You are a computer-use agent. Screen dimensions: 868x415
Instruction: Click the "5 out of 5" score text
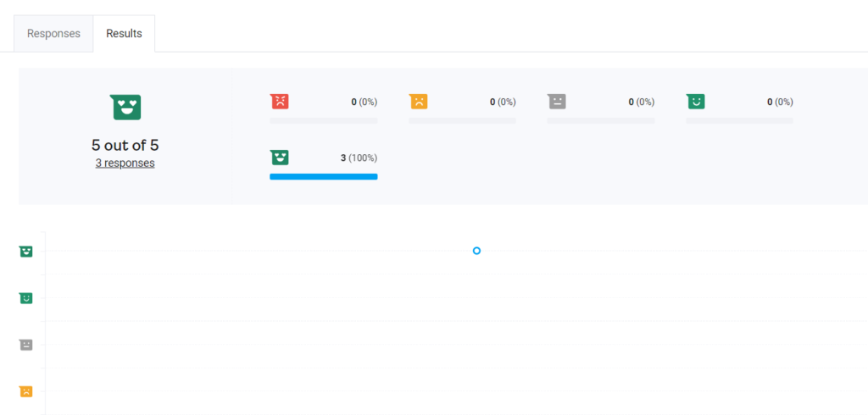click(125, 145)
